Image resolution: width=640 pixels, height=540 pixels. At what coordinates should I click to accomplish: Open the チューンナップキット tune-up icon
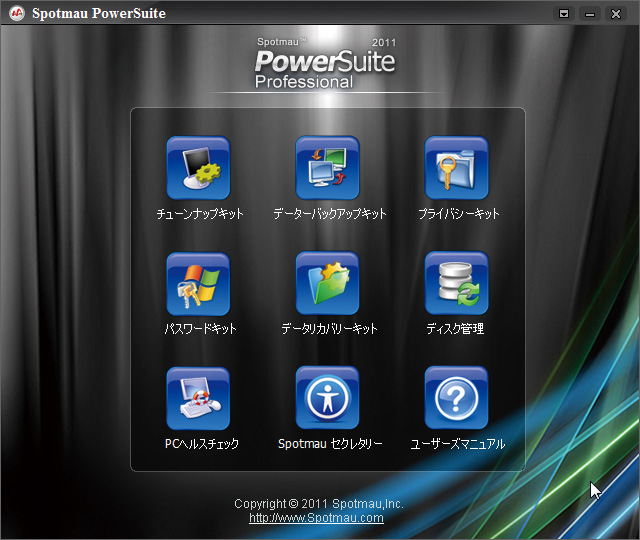[x=198, y=168]
